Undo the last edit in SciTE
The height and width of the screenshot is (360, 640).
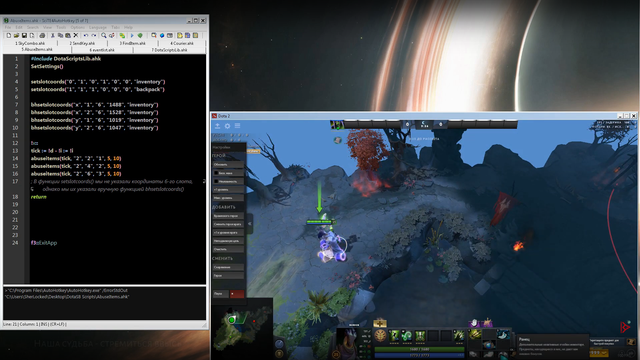[x=86, y=36]
